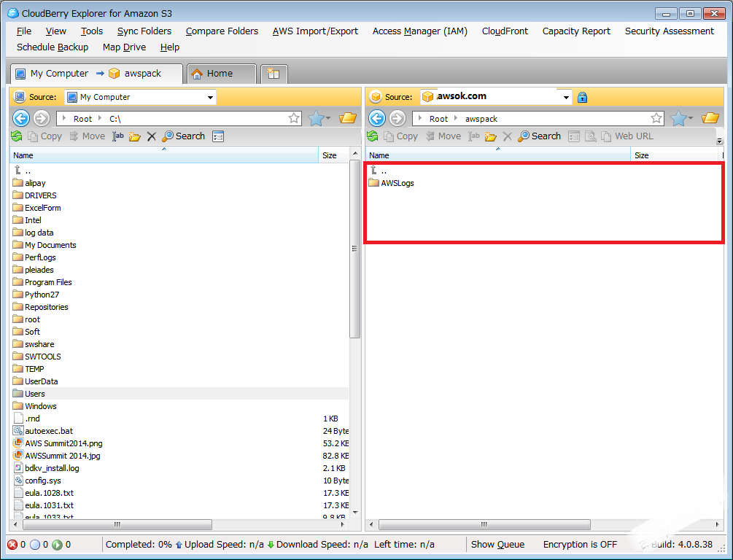Go forward in left pane navigation

[42, 118]
